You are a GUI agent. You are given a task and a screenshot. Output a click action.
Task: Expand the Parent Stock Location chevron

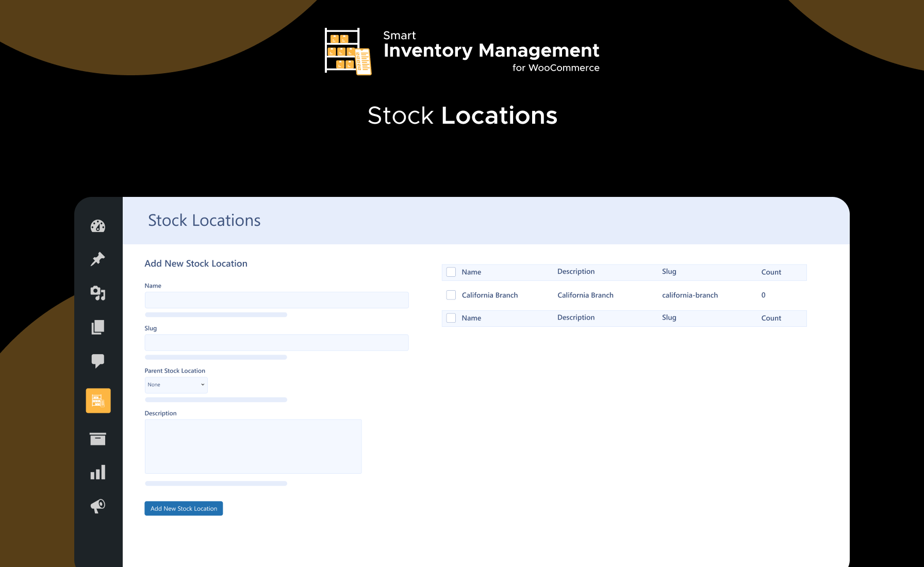tap(202, 385)
